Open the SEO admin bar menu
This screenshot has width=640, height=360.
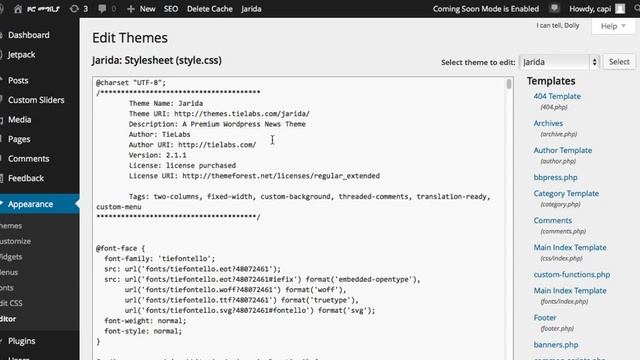click(171, 9)
